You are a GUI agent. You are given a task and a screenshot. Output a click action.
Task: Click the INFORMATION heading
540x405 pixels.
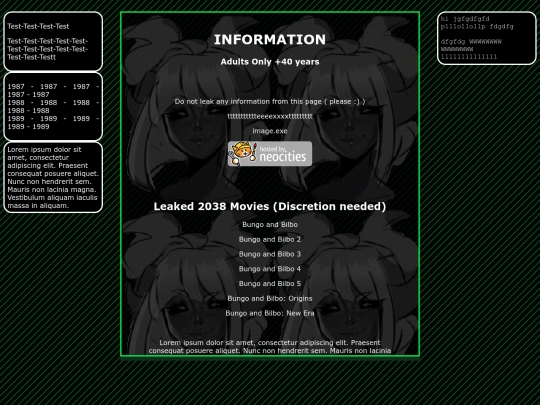270,40
